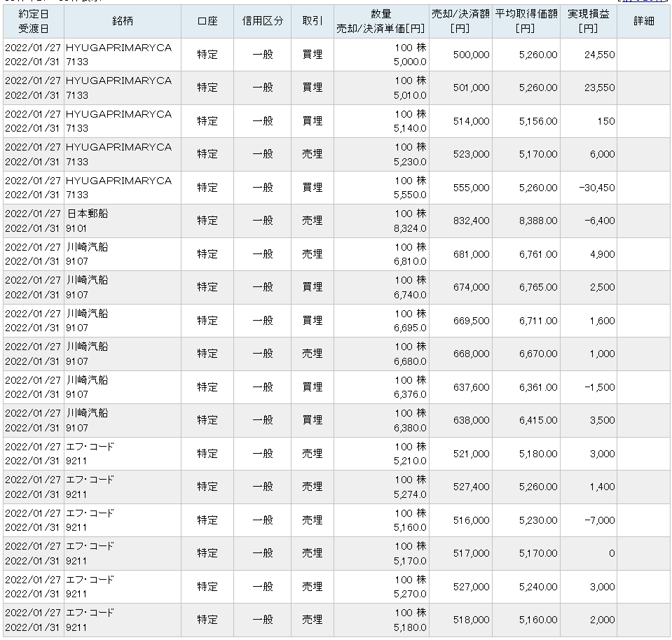Click the settlement amount 637,600
The image size is (672, 640).
[x=471, y=387]
